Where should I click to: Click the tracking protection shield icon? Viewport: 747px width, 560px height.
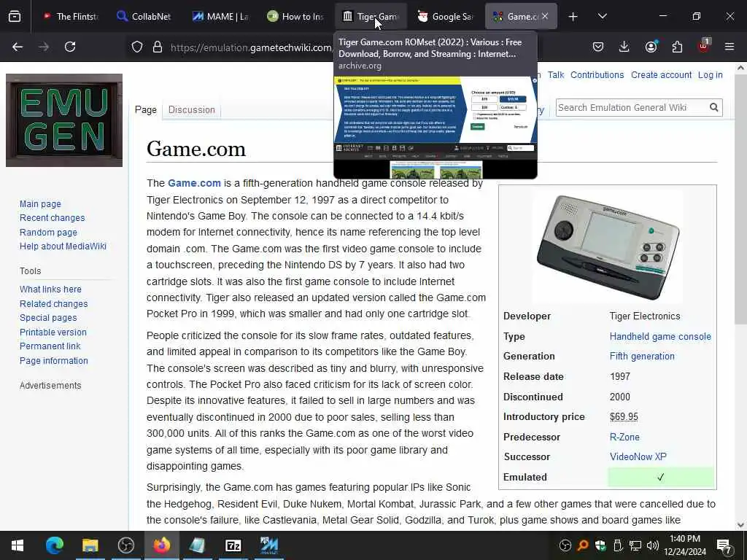(x=137, y=47)
